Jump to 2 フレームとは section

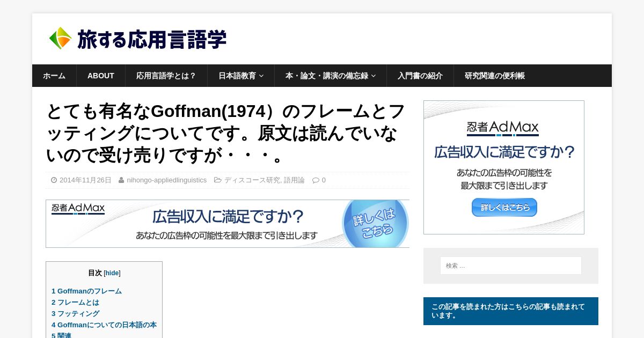[x=75, y=303]
